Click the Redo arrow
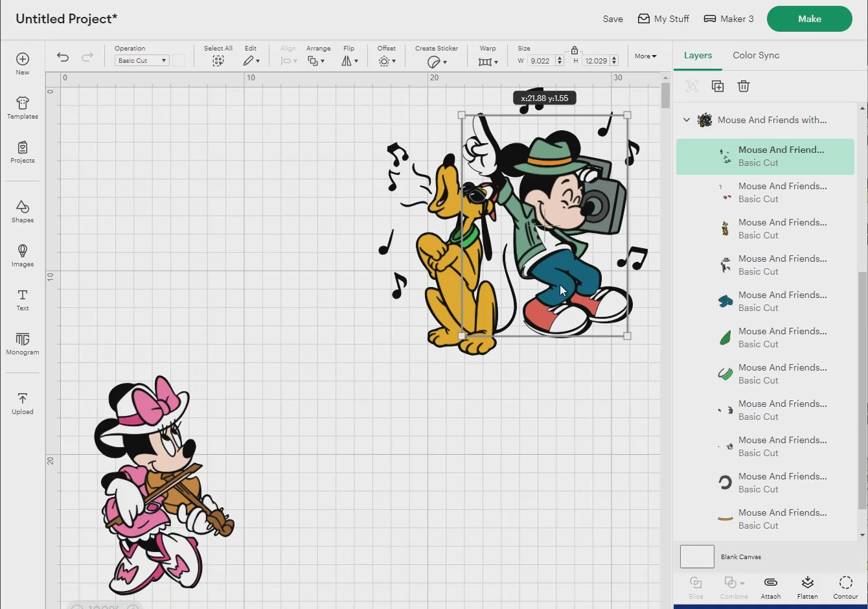The width and height of the screenshot is (868, 609). pos(87,57)
